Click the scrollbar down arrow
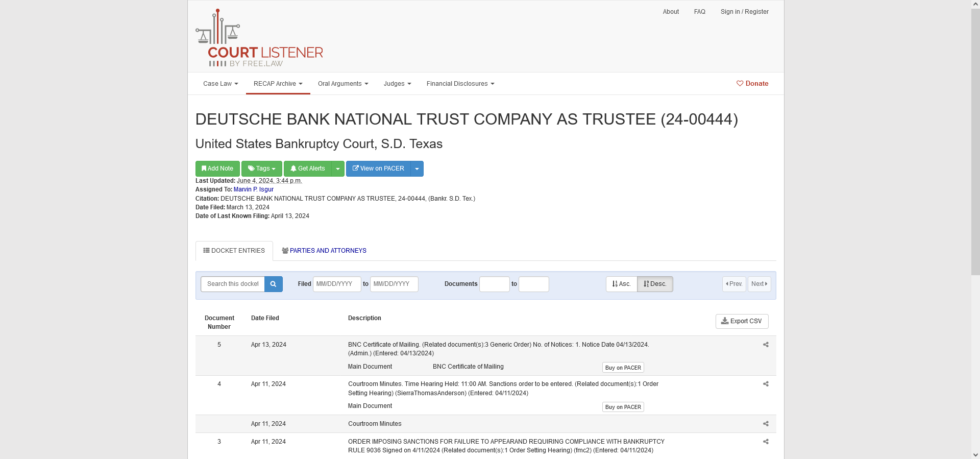This screenshot has width=980, height=459. [x=975, y=454]
